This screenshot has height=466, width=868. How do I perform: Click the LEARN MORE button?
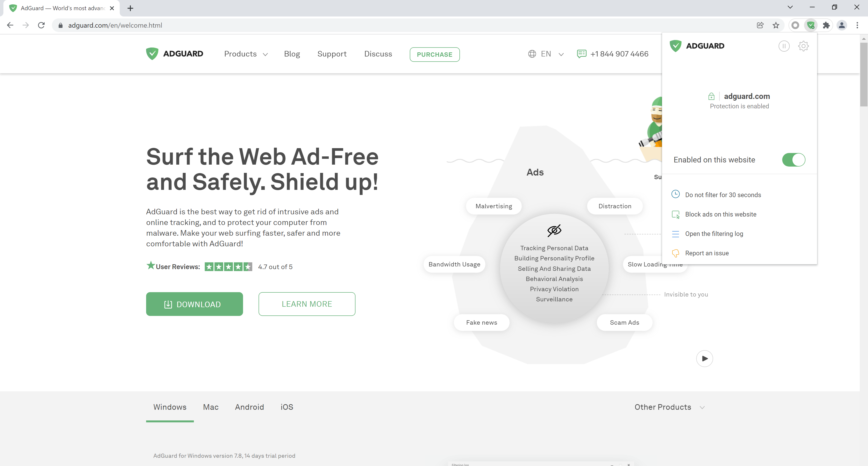click(x=307, y=303)
